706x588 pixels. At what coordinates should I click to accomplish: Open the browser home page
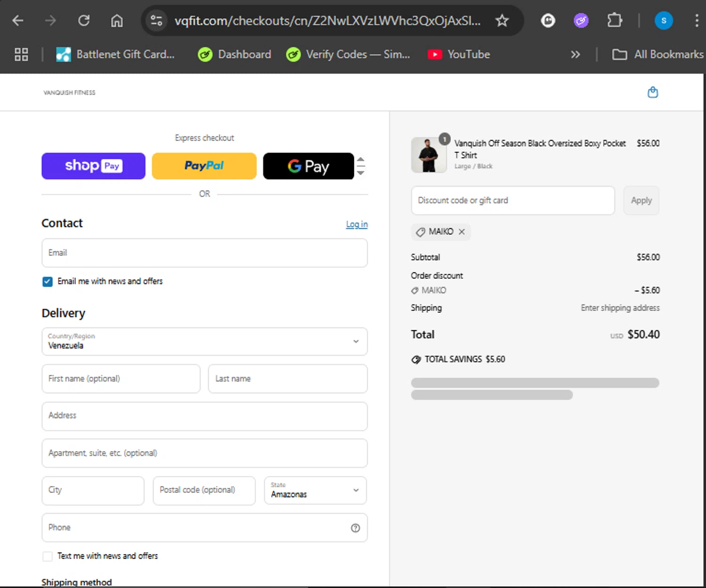[117, 21]
